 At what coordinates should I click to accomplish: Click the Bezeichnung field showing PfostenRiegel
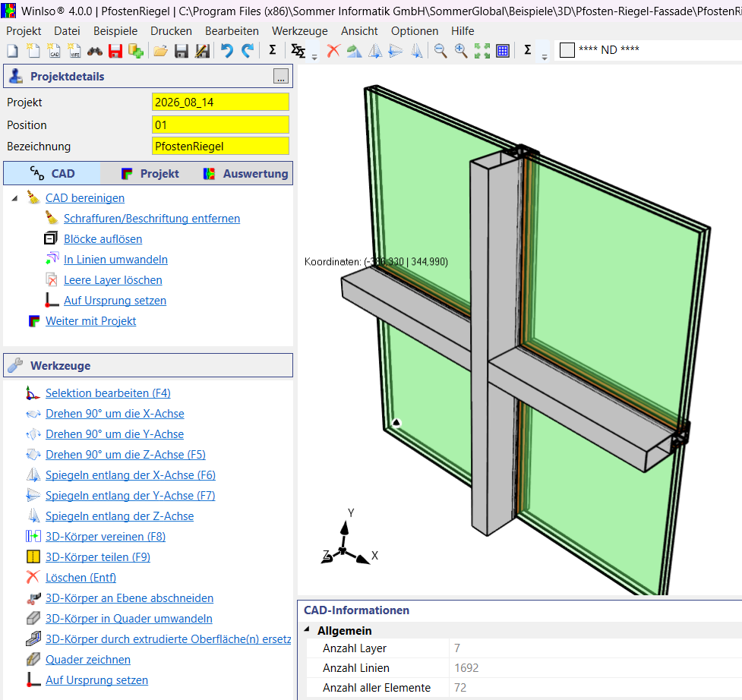220,146
